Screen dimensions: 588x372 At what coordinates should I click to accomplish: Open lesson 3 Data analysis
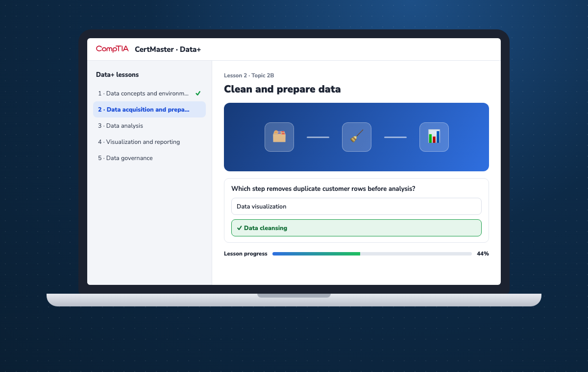149,126
